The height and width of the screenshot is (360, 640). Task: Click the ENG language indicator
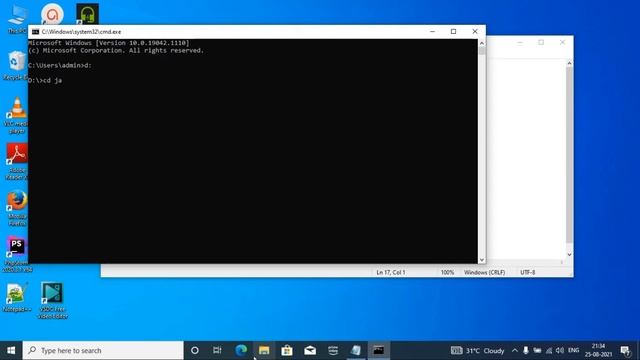573,350
